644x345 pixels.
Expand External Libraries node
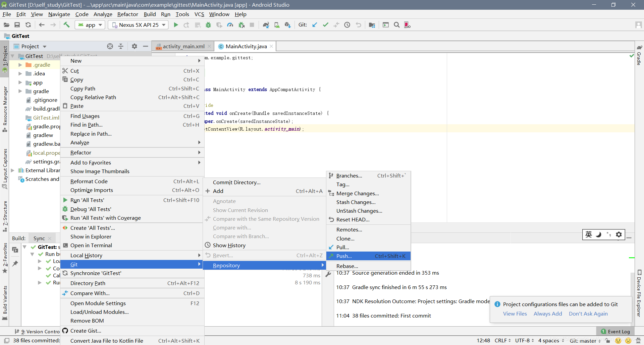pos(13,170)
